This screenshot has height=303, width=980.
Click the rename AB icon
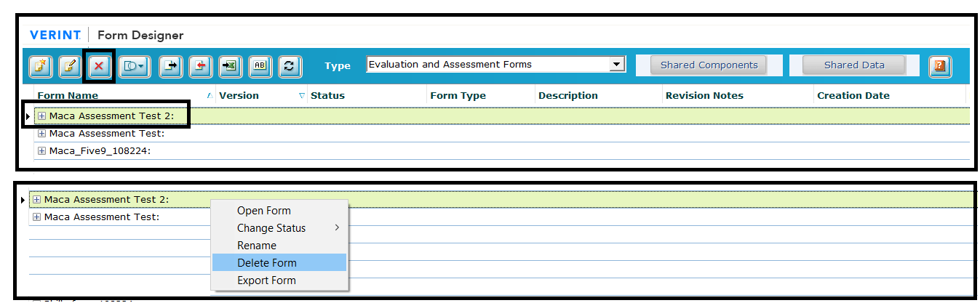(260, 66)
